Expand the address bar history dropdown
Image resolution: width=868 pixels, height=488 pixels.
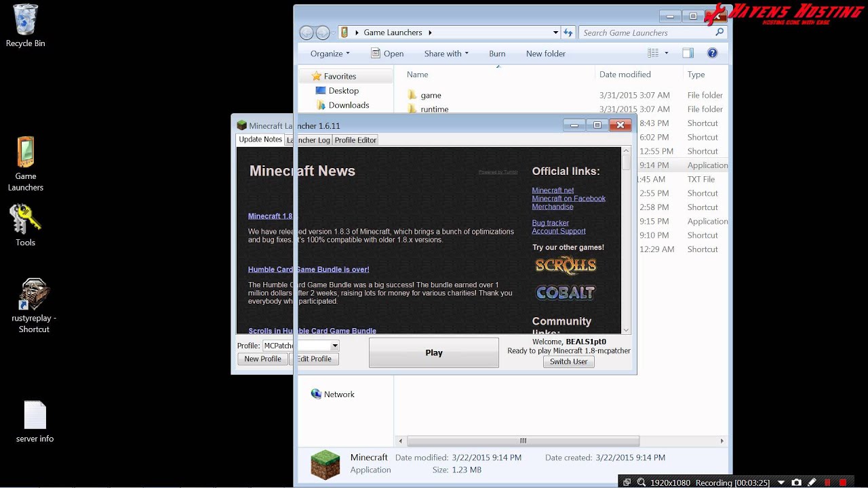pyautogui.click(x=555, y=33)
